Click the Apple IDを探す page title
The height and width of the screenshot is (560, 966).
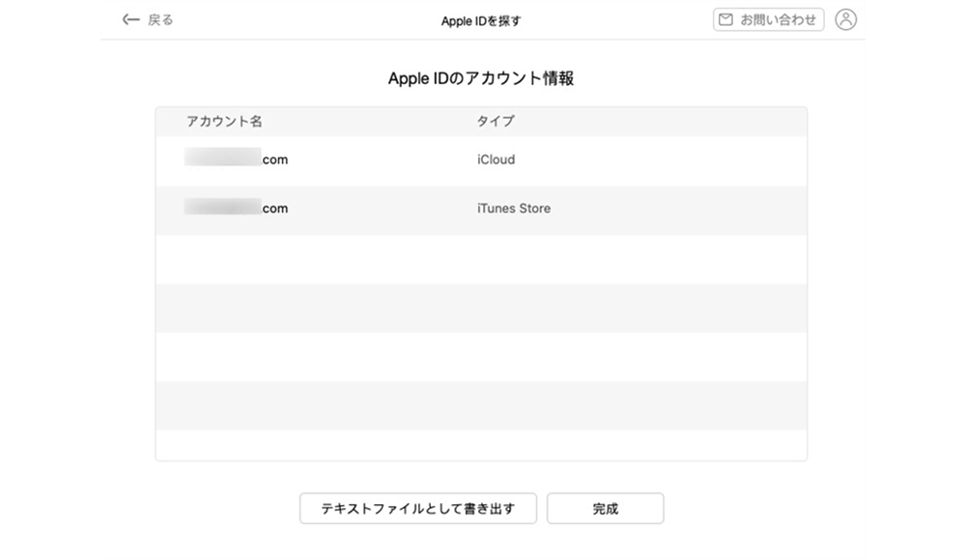(481, 21)
